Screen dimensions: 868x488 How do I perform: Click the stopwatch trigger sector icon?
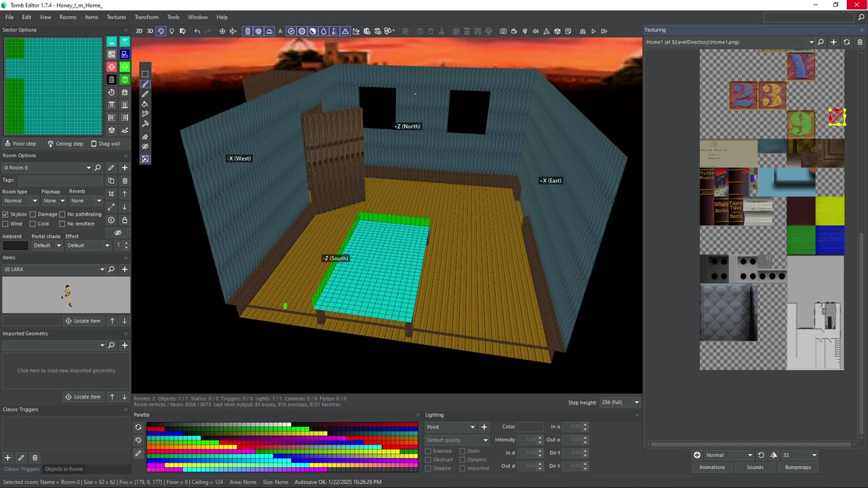click(112, 92)
